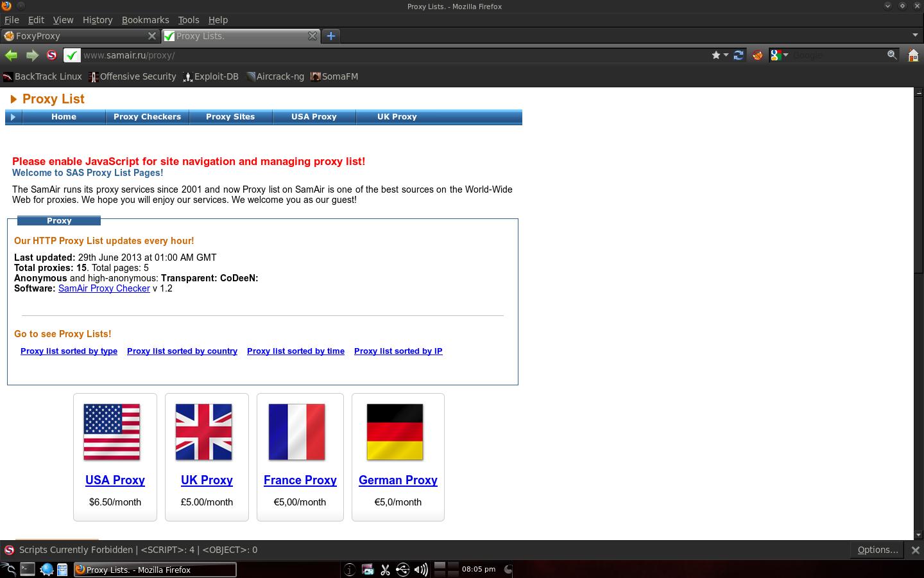924x578 pixels.
Task: Click the USB device tray icon
Action: point(402,570)
